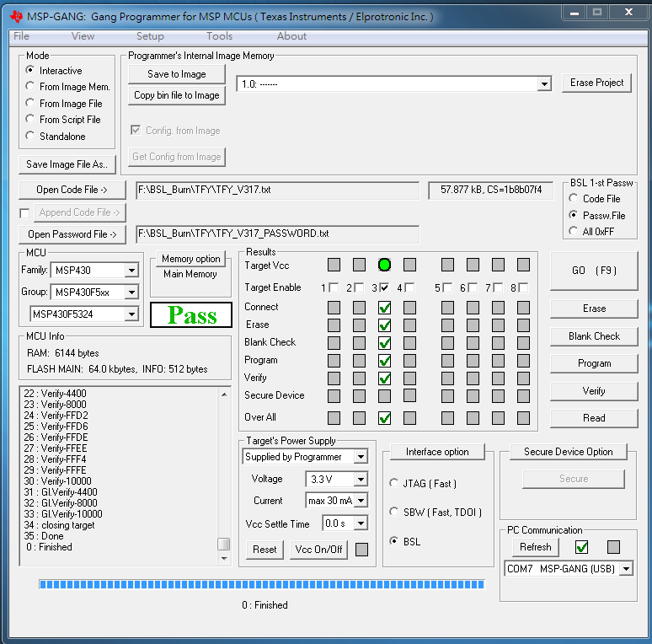Click the blue progress bar
Viewport: 652px width, 644px height.
262,584
